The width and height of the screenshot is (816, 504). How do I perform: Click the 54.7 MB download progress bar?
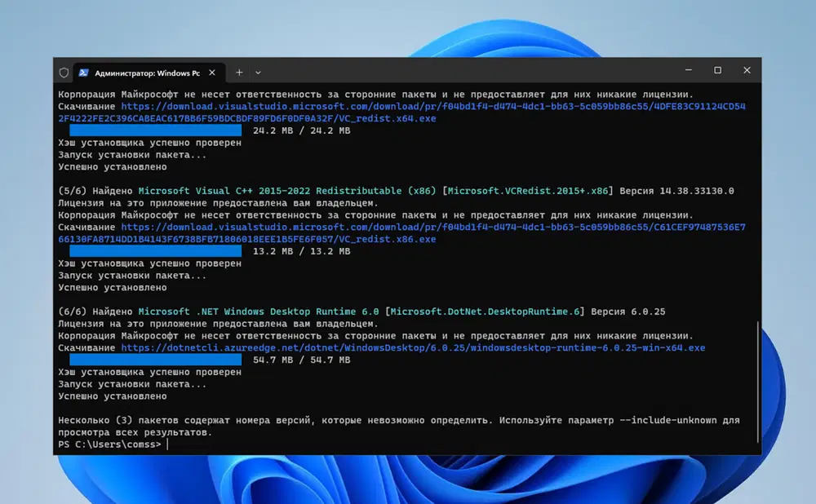click(155, 360)
